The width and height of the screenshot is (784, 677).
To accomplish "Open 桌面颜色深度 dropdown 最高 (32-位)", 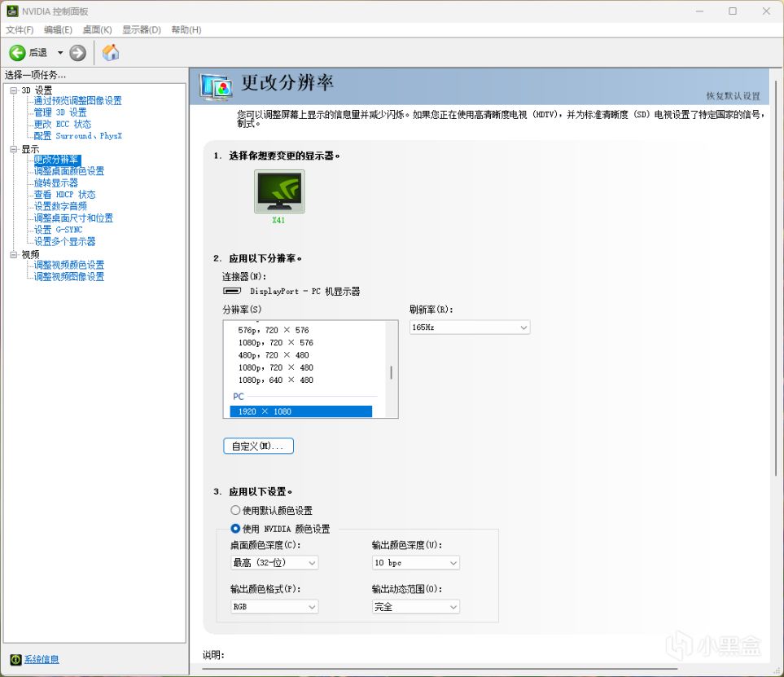I will [x=274, y=563].
